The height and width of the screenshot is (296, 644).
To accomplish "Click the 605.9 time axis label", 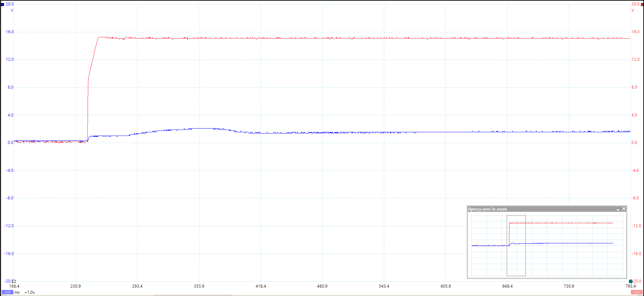I will [x=446, y=286].
